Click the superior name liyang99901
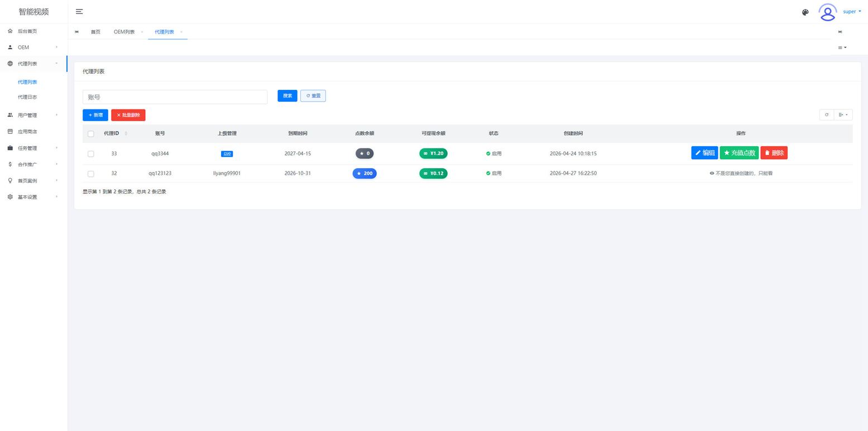868x431 pixels. [x=227, y=174]
